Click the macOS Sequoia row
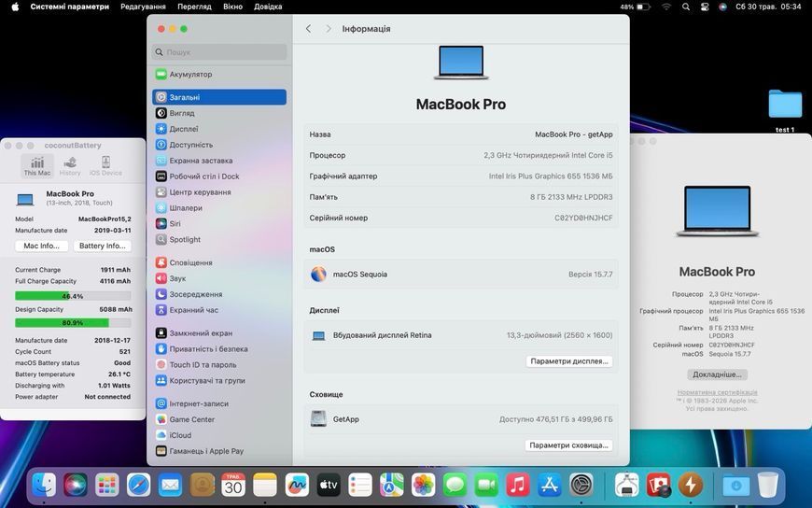 tap(461, 275)
